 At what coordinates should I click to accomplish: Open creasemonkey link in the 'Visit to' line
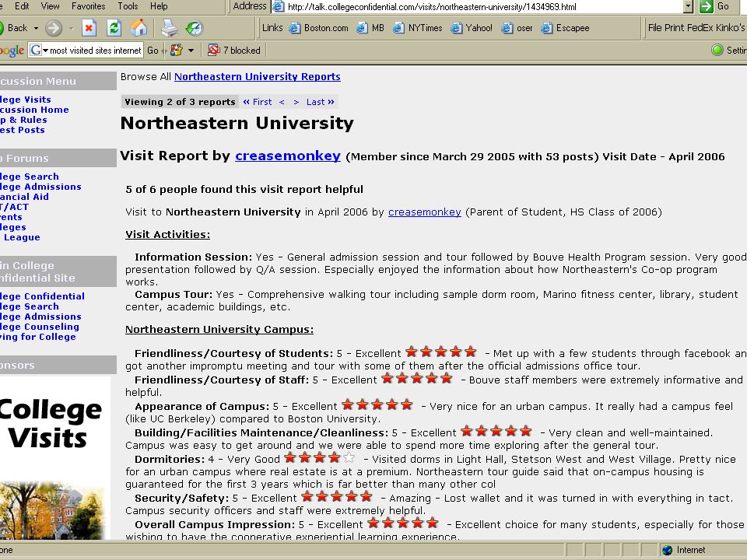coord(425,212)
